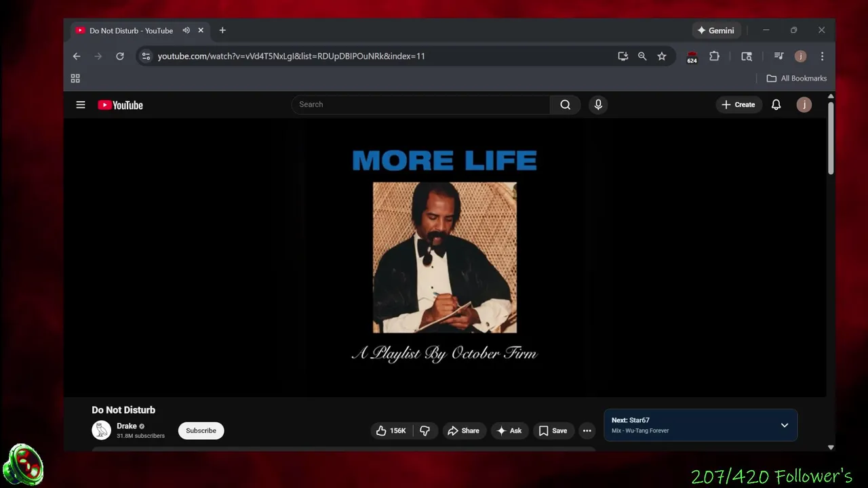Screen dimensions: 868x488
Task: Select the Do Not Disturb - YouTube tab
Action: [x=131, y=30]
